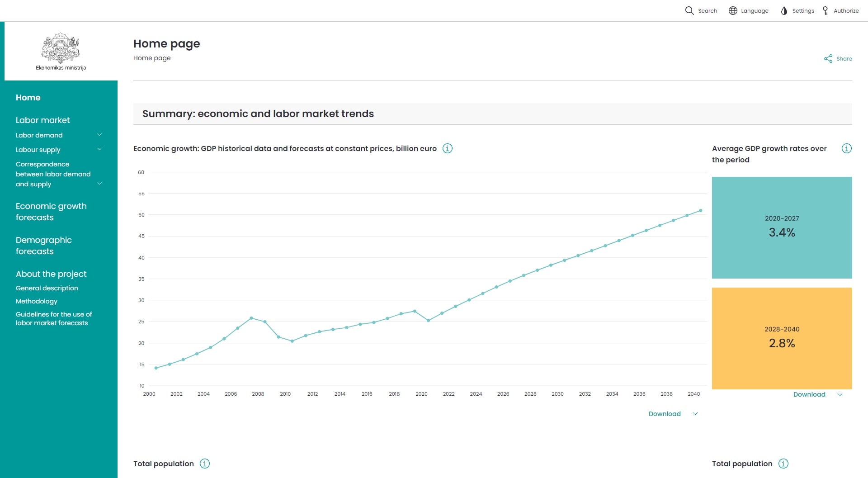Click the Ekonomikas ministrija logo
The image size is (868, 478).
coord(61,51)
